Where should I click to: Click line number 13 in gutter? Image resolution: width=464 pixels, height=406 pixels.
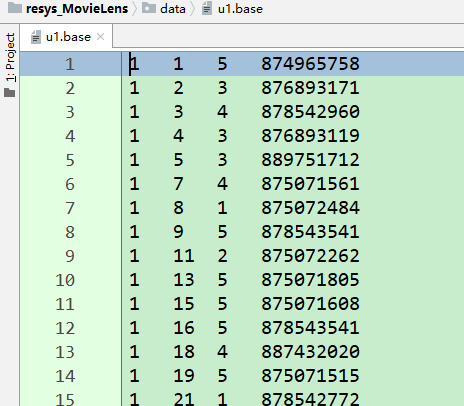[65, 352]
